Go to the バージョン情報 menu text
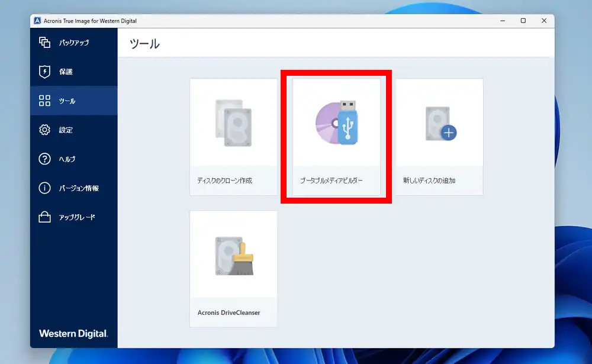This screenshot has width=592, height=364. (79, 188)
